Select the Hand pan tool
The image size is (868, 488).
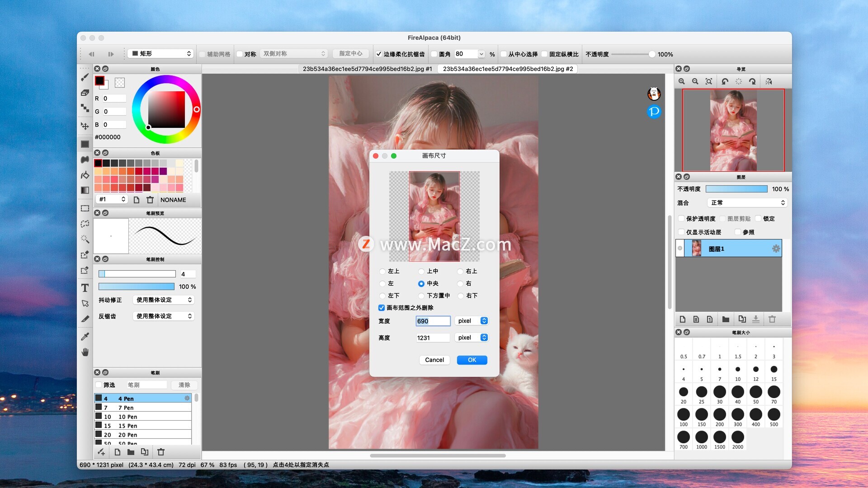pos(85,352)
